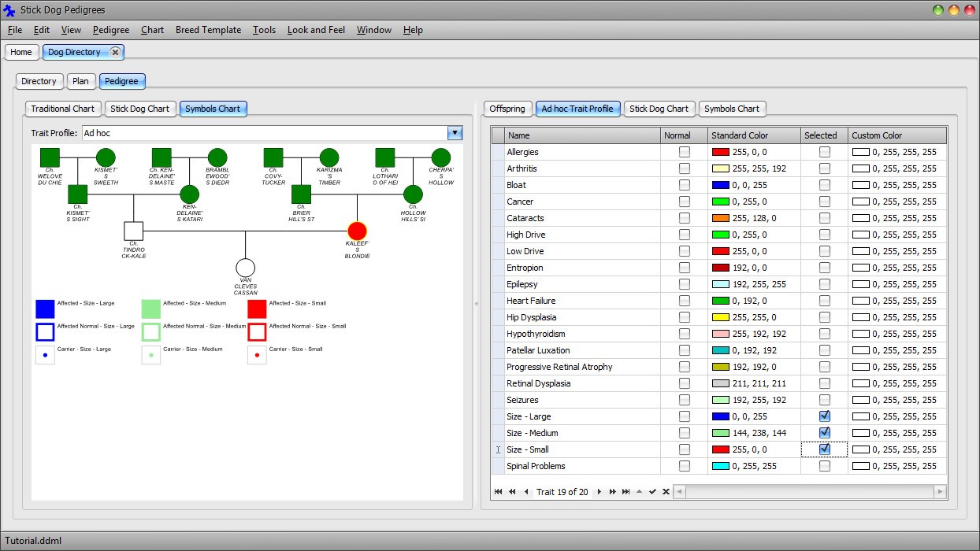The width and height of the screenshot is (980, 551).
Task: Switch to the Traditional Chart tab
Action: click(62, 109)
